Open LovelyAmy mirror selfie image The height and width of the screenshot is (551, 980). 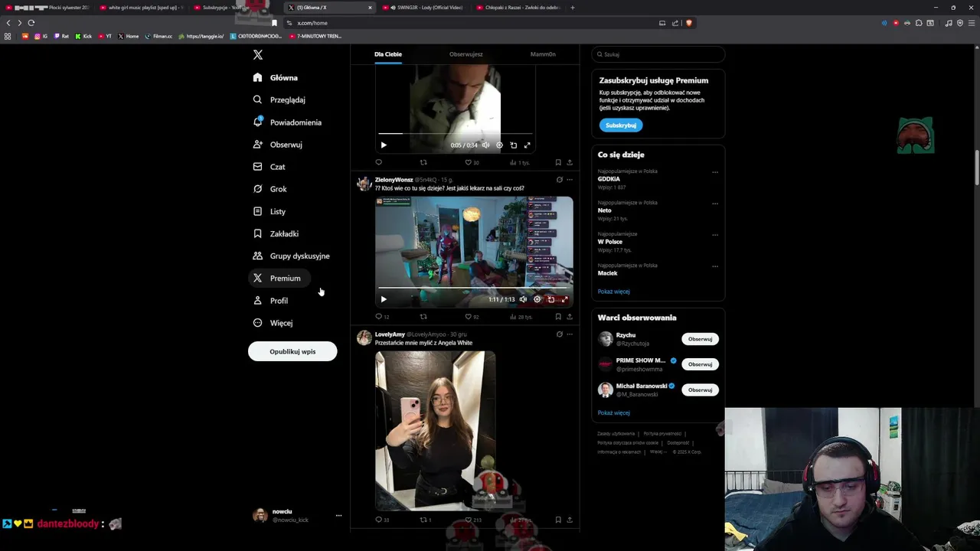[435, 431]
